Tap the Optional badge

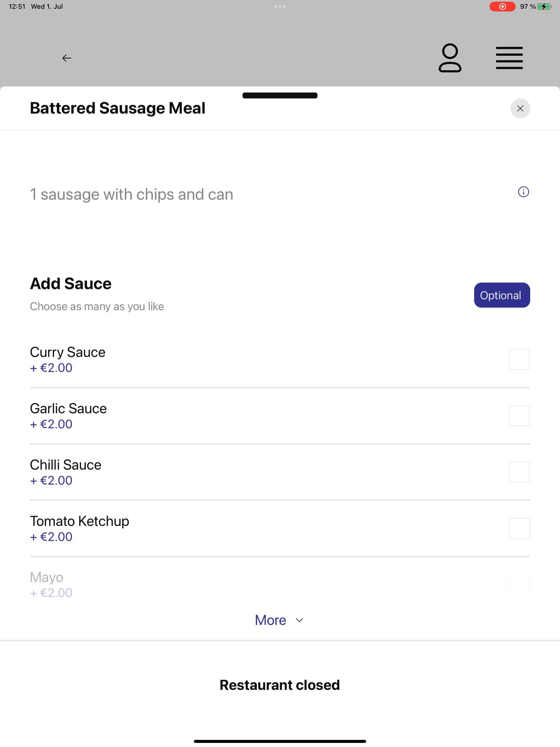tap(502, 295)
